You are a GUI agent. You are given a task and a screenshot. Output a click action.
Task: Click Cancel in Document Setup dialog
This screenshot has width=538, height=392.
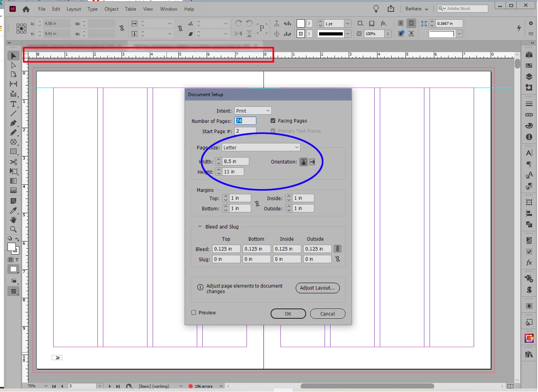tap(327, 314)
